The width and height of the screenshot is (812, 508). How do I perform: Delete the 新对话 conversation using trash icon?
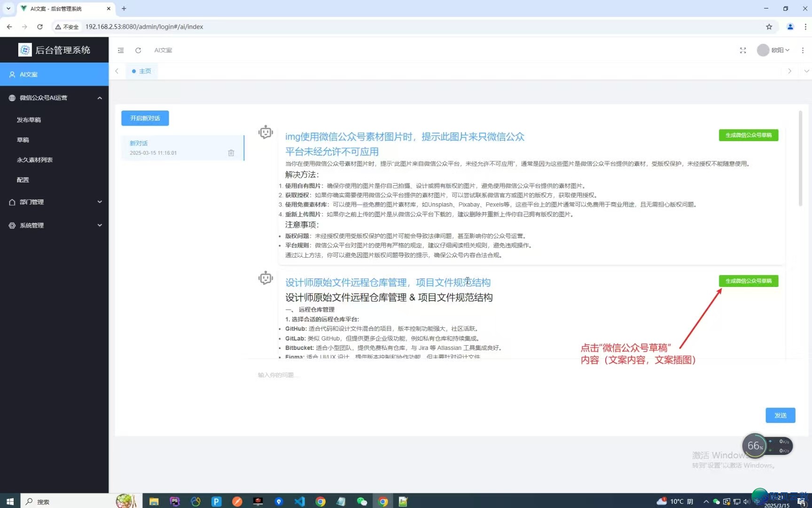pos(231,152)
